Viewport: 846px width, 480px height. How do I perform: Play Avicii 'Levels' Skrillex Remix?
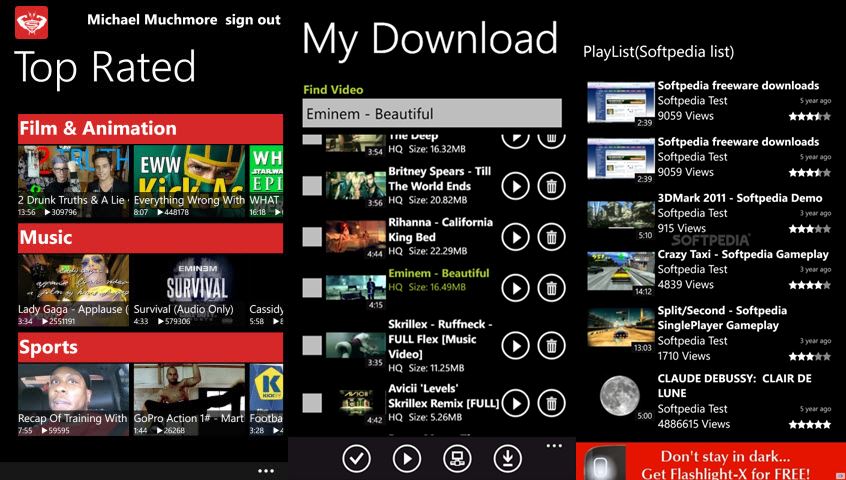[515, 403]
